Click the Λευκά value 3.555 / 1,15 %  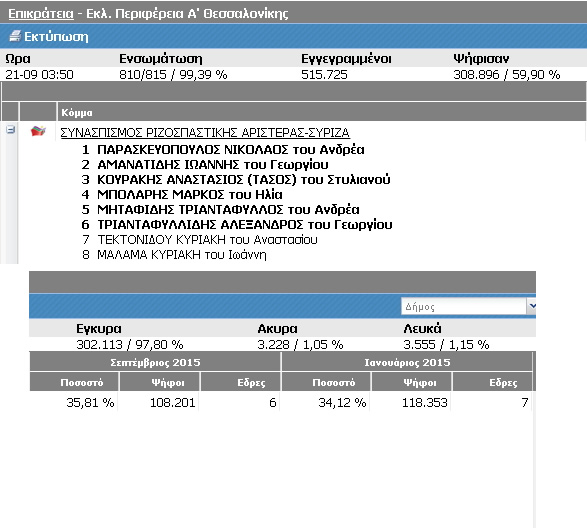coord(446,344)
